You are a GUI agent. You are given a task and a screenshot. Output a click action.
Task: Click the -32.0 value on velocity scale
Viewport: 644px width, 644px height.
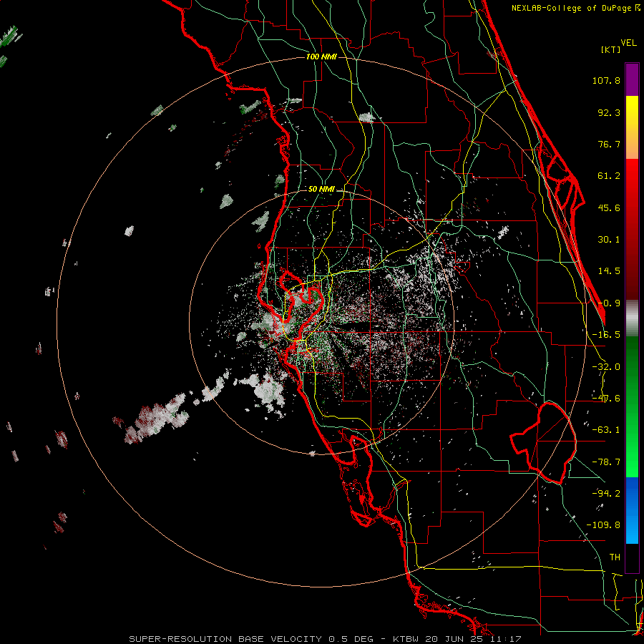tap(606, 367)
